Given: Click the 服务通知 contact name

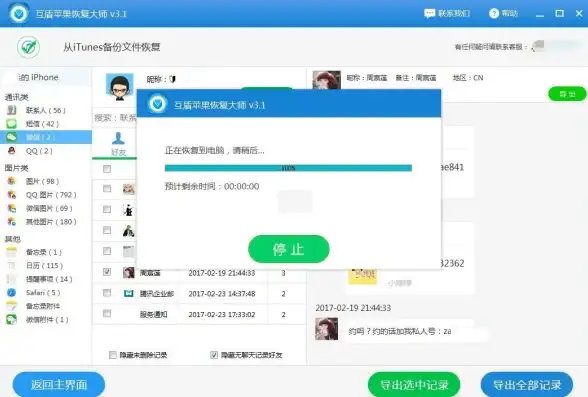Looking at the screenshot, I should point(153,315).
